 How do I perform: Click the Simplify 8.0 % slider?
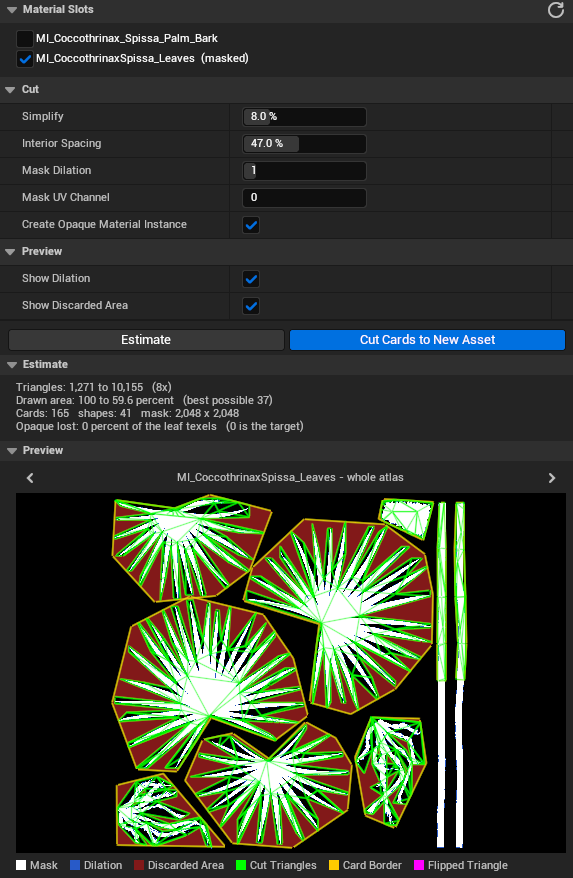[x=304, y=116]
